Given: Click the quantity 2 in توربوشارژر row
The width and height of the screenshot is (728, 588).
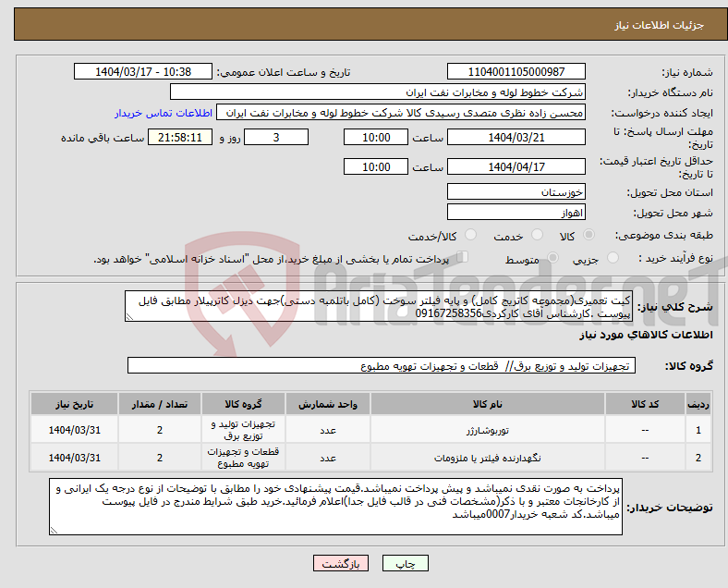Looking at the screenshot, I should [160, 430].
